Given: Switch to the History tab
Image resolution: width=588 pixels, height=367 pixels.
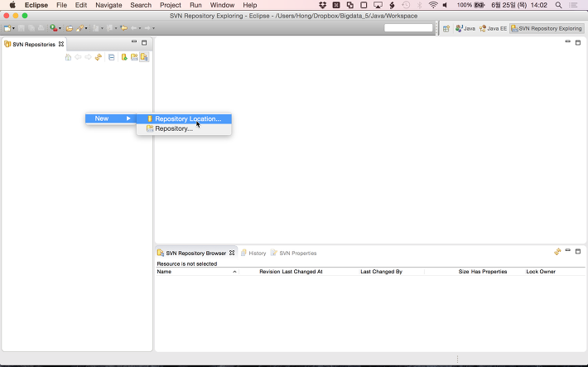Looking at the screenshot, I should pos(253,254).
